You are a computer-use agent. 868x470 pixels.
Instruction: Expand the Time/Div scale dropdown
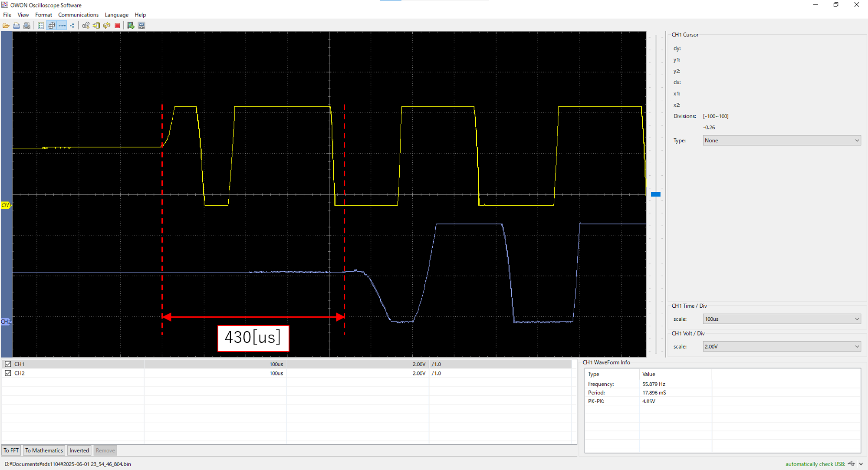(782, 319)
